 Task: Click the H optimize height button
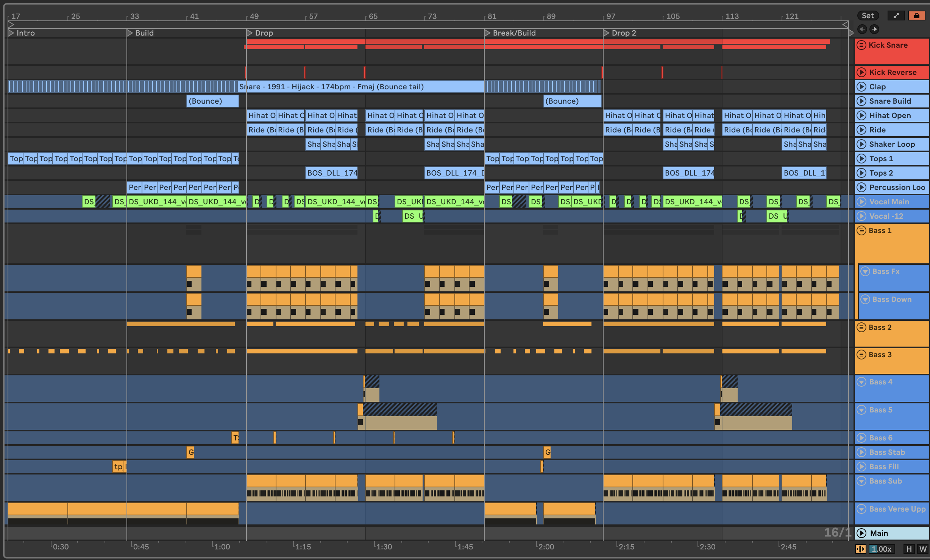[909, 549]
